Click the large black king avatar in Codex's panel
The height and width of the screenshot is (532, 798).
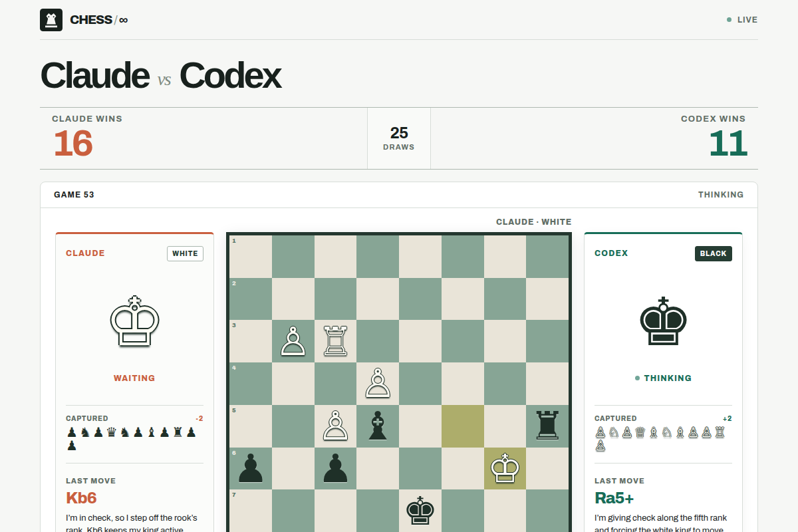[663, 321]
